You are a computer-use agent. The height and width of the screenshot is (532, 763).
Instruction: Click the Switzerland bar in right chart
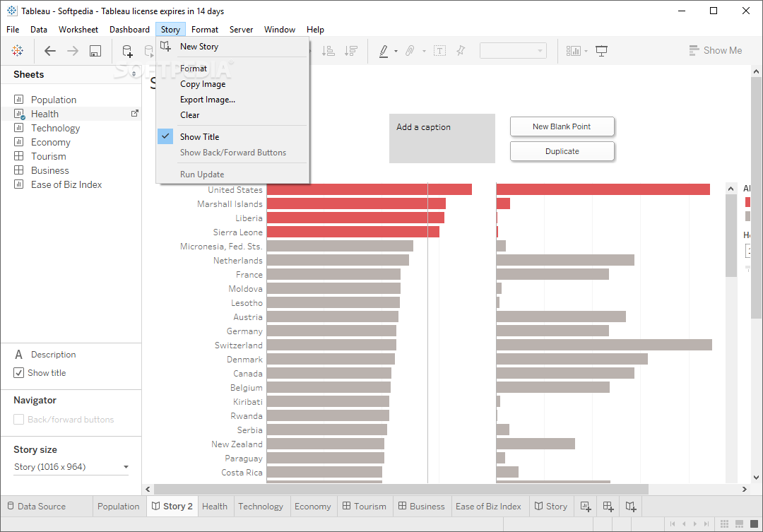(604, 345)
